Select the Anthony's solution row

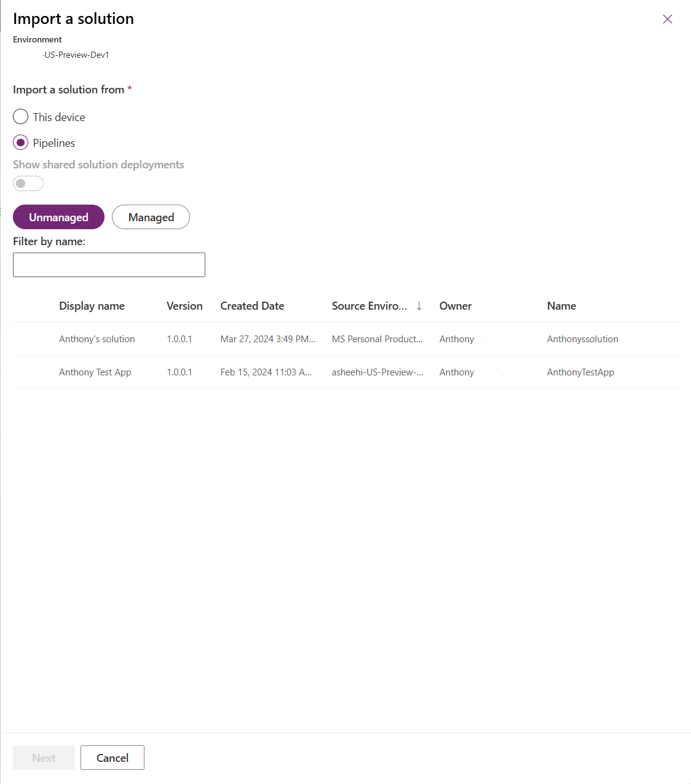[x=346, y=339]
